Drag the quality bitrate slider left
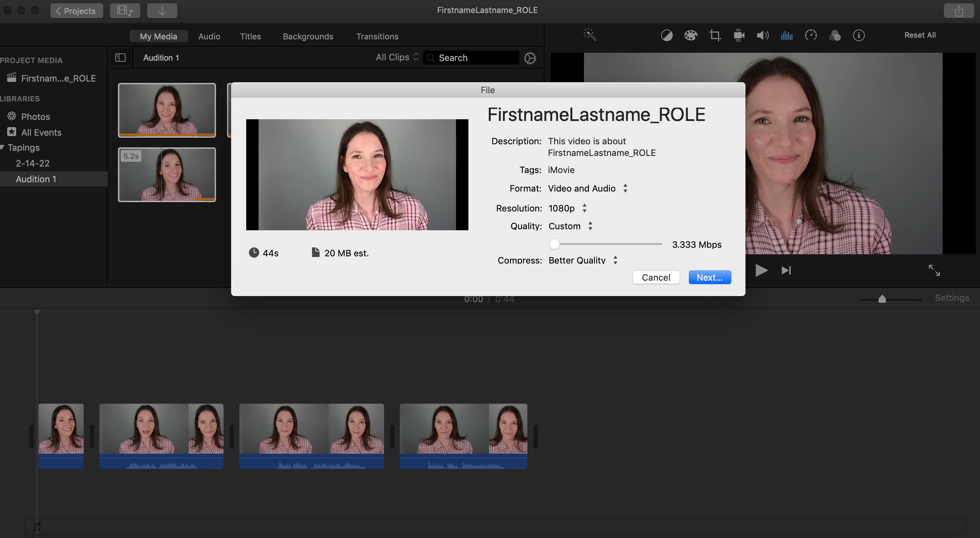This screenshot has width=980, height=538. tap(554, 244)
